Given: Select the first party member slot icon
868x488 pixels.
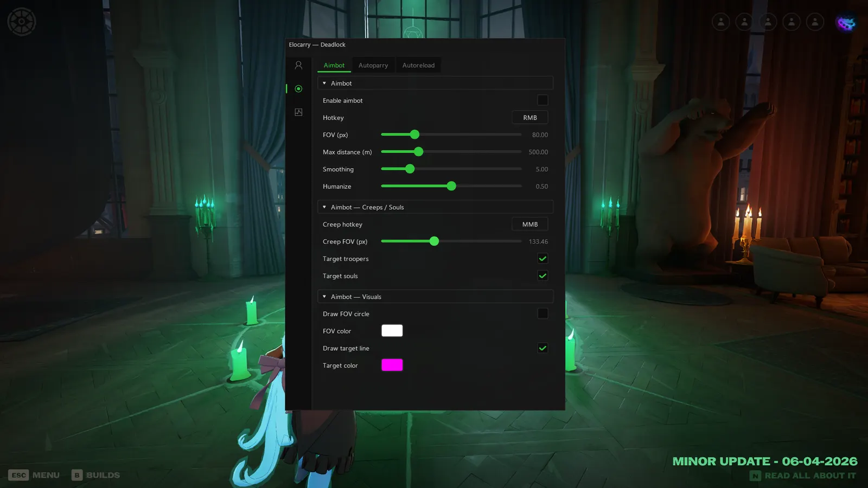Looking at the screenshot, I should tap(721, 22).
